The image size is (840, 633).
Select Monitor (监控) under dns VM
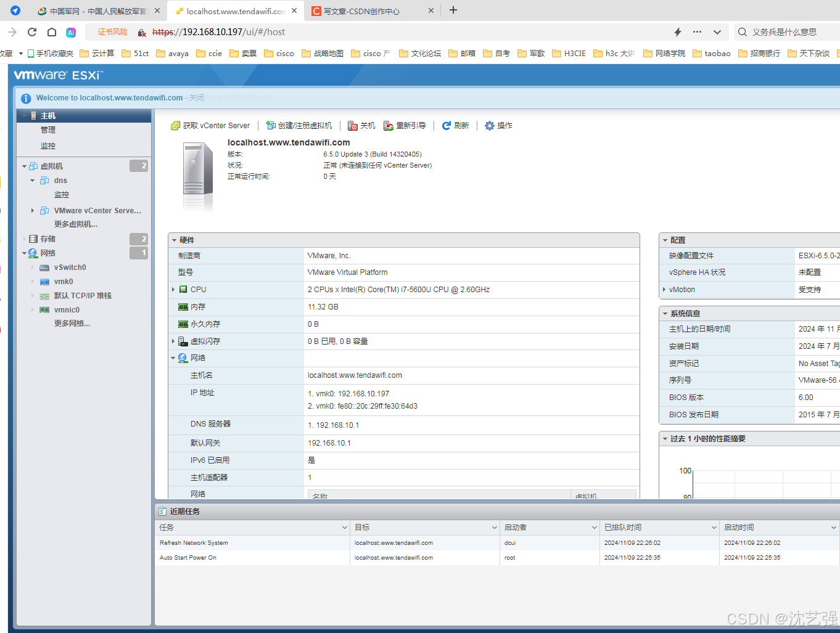(x=62, y=195)
